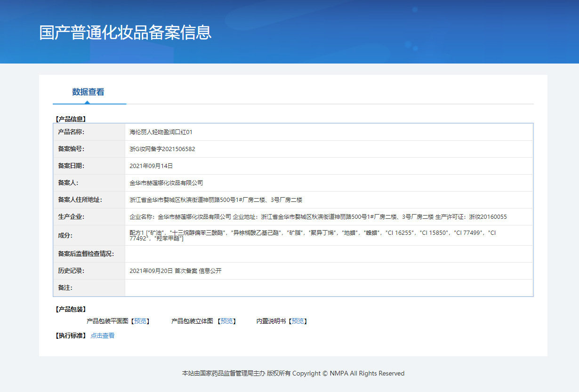The height and width of the screenshot is (392, 579).
Task: Click the 成分 label cell
Action: (x=89, y=235)
